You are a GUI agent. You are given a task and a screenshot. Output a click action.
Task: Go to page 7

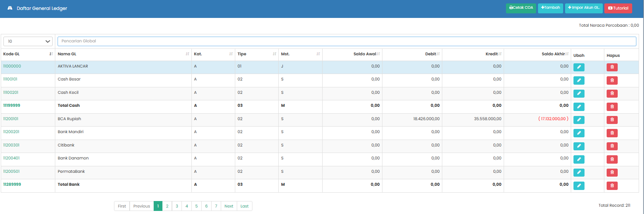tap(216, 206)
